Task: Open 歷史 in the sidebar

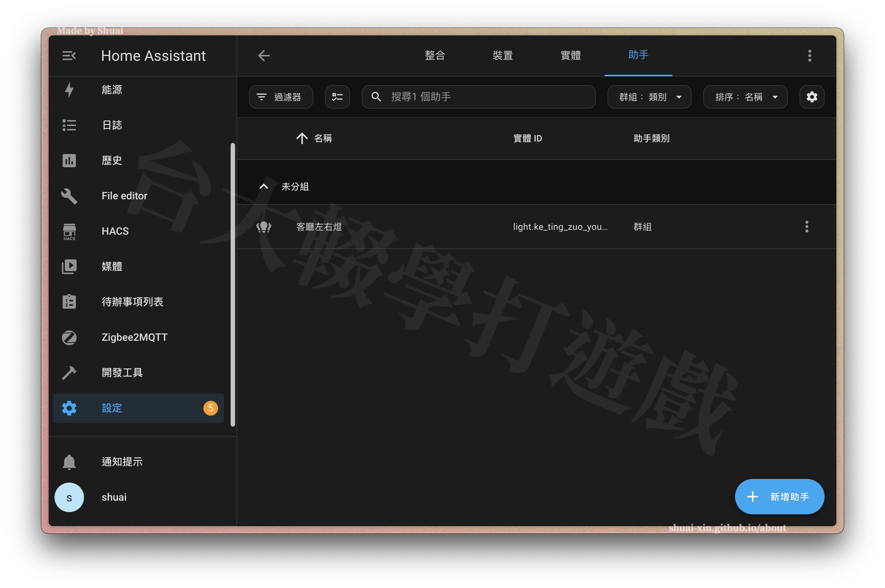Action: (x=139, y=161)
